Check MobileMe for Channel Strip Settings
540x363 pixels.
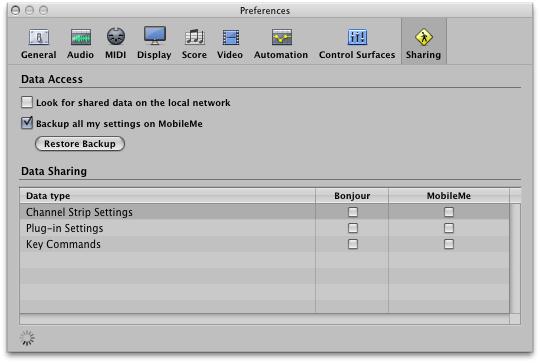pyautogui.click(x=449, y=212)
